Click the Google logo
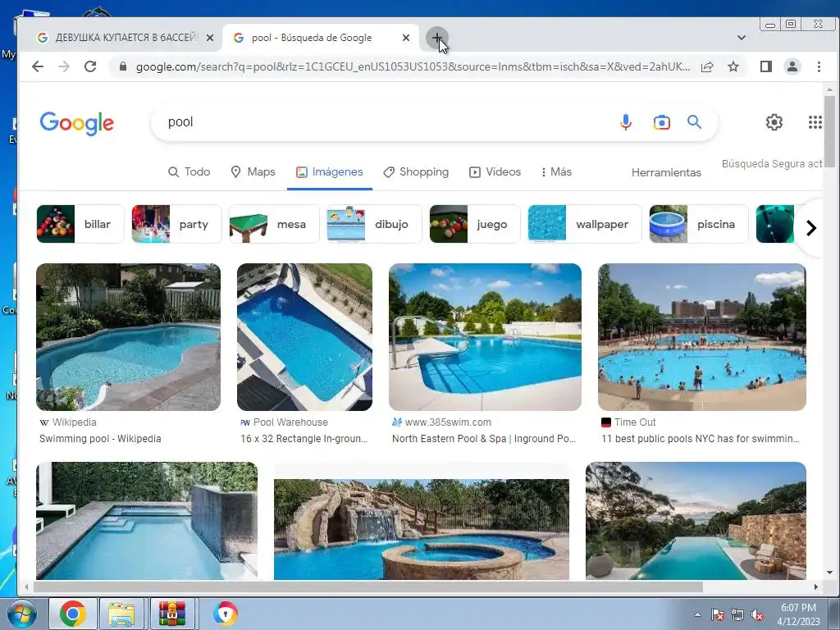The image size is (840, 630). 76,123
